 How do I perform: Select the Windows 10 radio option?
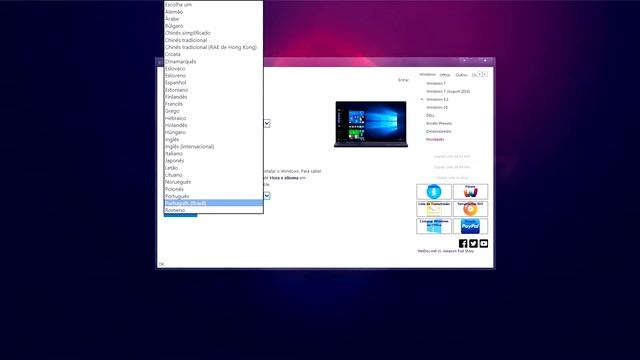pos(436,107)
